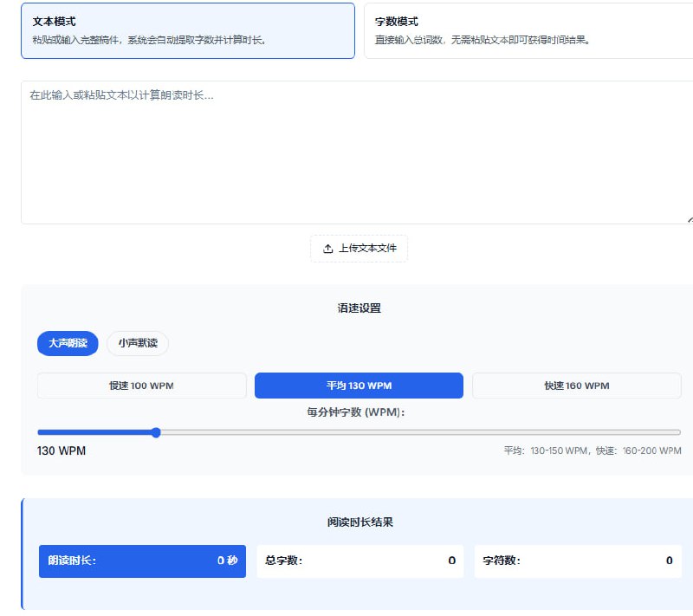Select the 小声默读 reading mode
Image resolution: width=693 pixels, height=616 pixels.
(x=137, y=343)
